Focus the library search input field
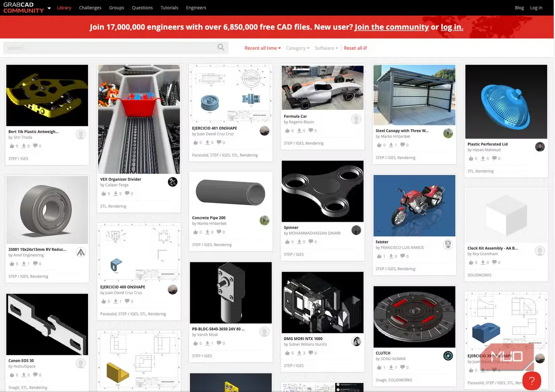 coord(116,48)
